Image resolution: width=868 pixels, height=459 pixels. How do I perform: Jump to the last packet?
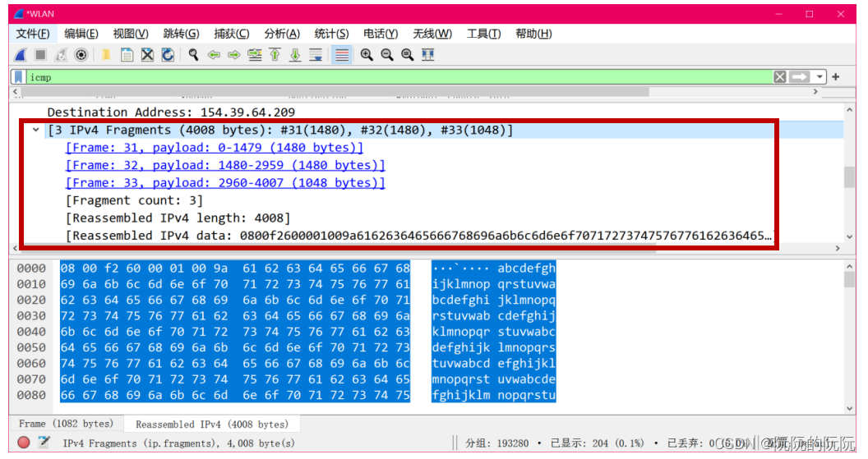click(x=296, y=55)
